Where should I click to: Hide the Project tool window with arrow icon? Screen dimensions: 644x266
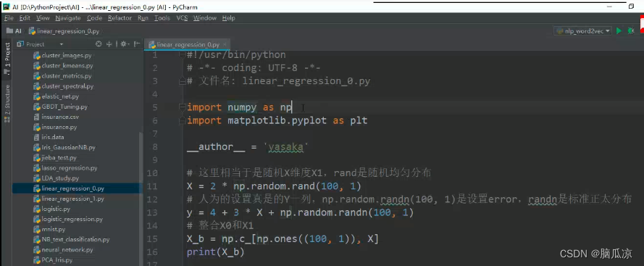[137, 44]
